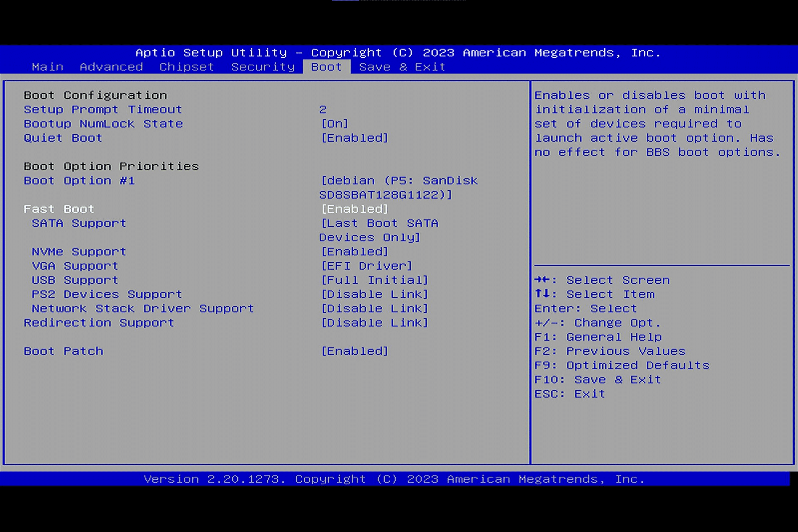This screenshot has width=798, height=532.
Task: Toggle Bootup NumLock State On value
Action: [x=335, y=124]
